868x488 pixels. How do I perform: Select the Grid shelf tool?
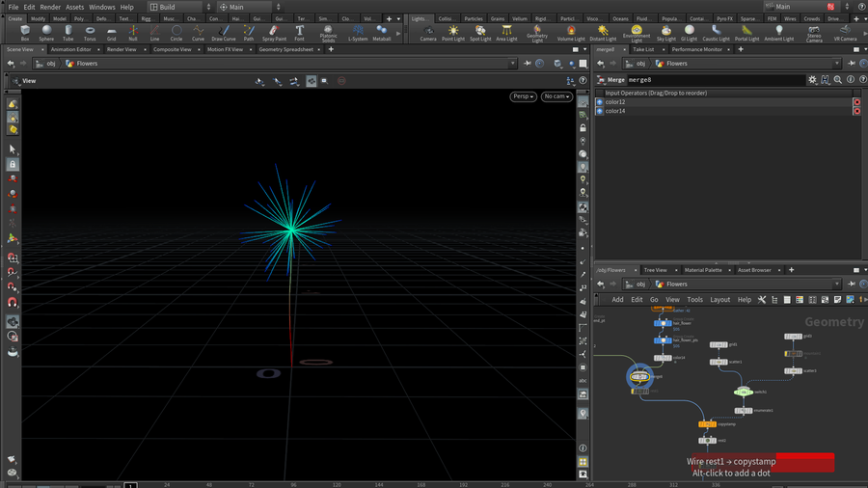[111, 33]
